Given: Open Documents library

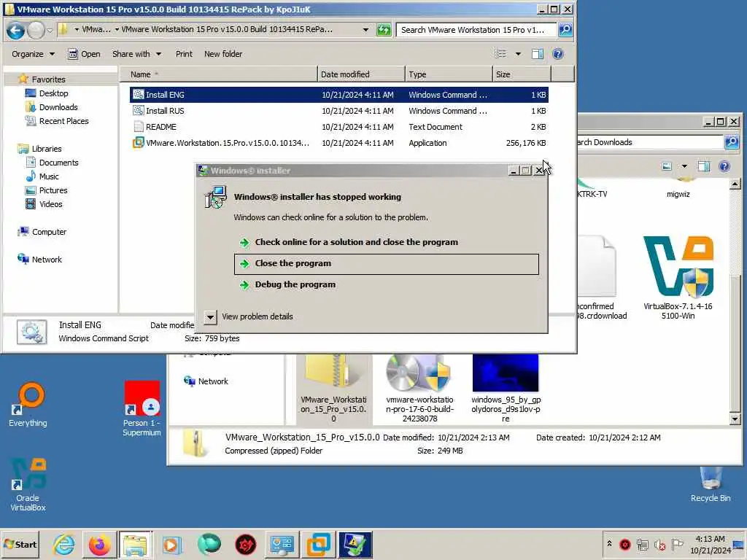Looking at the screenshot, I should point(58,163).
